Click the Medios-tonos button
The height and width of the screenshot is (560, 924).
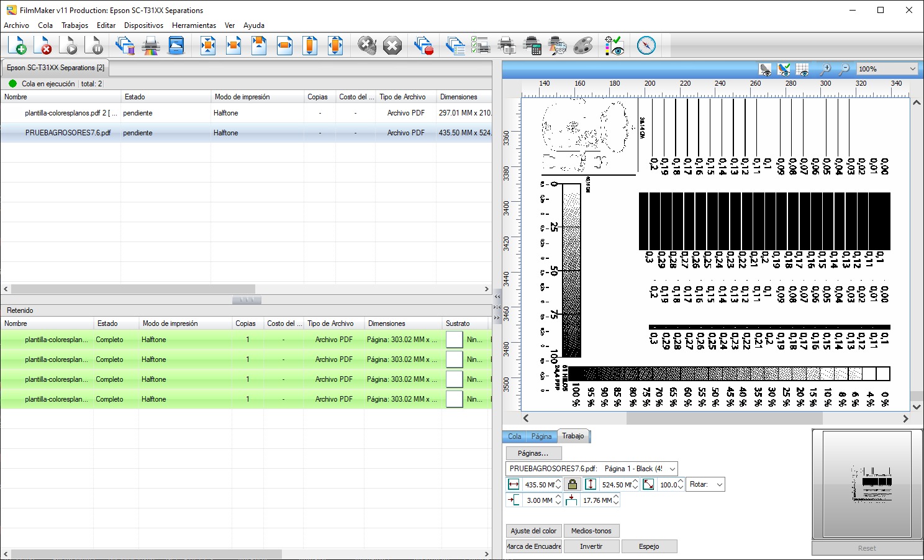(x=591, y=531)
